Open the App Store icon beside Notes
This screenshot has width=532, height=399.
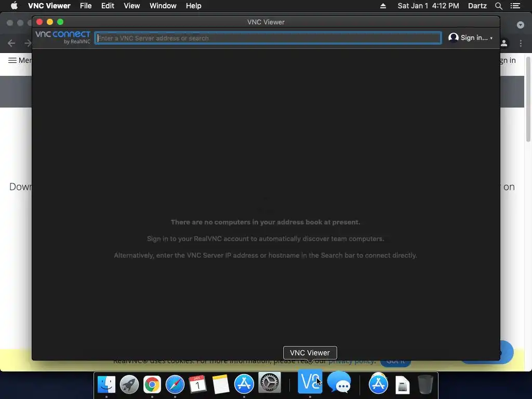pos(244,384)
